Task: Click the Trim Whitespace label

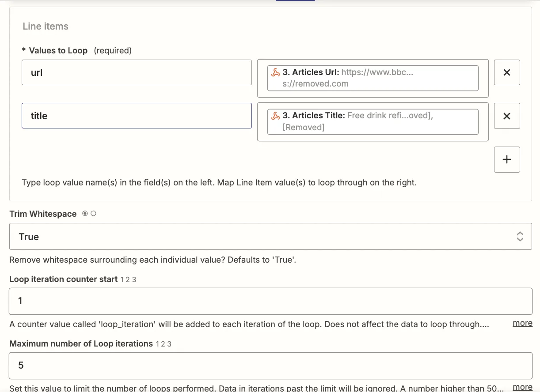Action: [43, 214]
